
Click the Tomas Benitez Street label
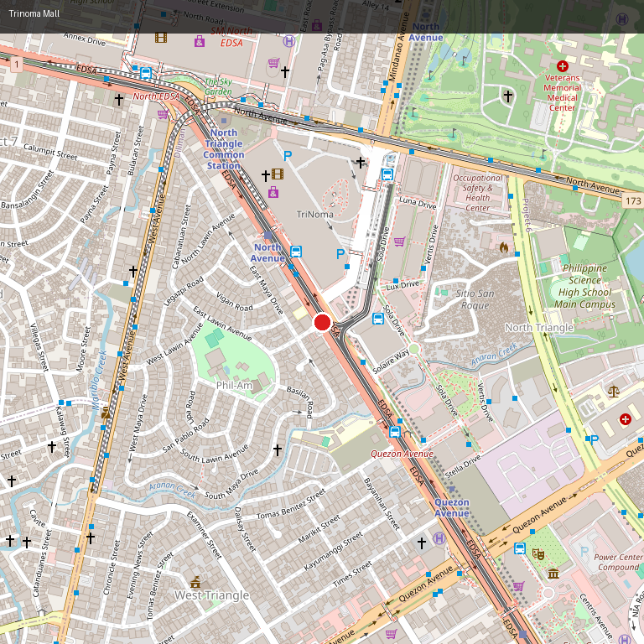coord(291,503)
